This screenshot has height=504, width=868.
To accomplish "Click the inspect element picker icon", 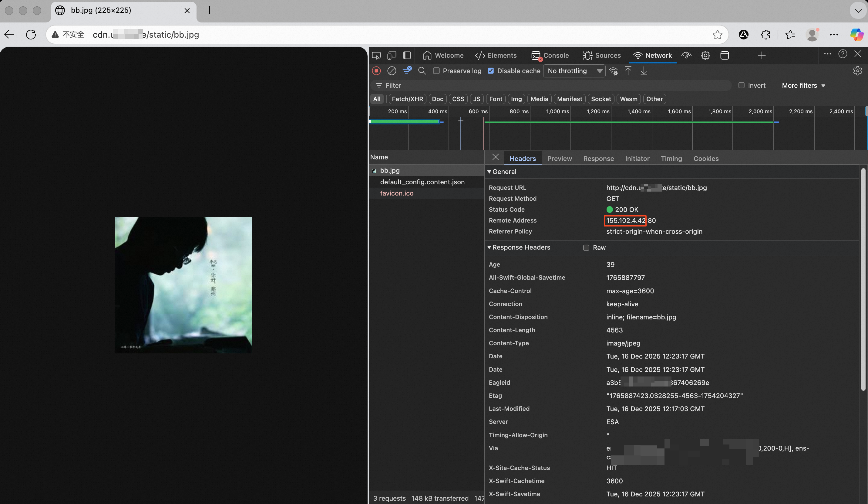I will click(x=376, y=56).
